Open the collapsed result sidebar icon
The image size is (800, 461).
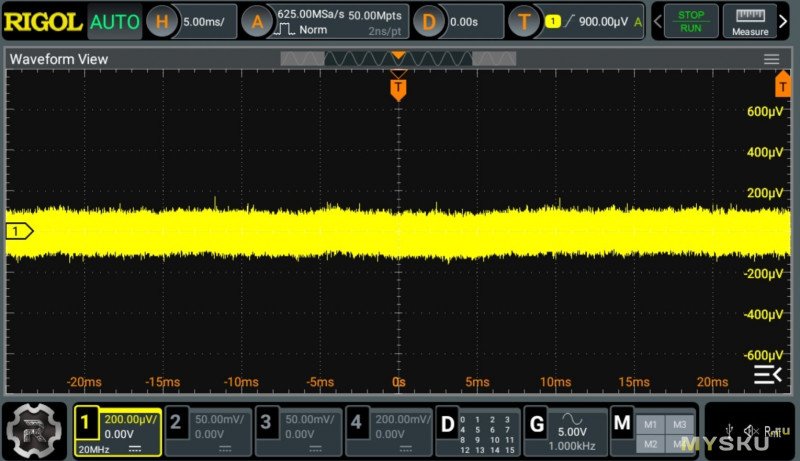point(767,374)
